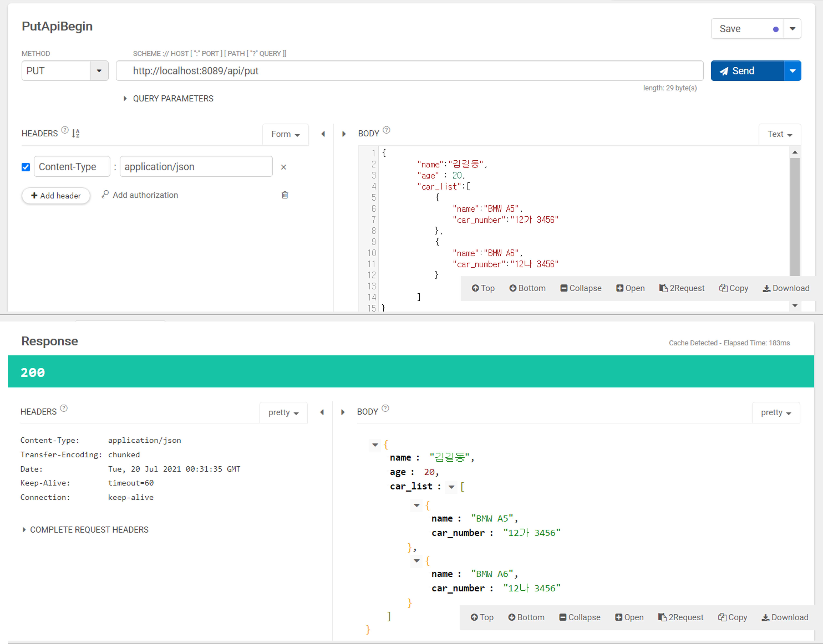Click line 2 name field in request body
The height and width of the screenshot is (644, 823).
452,164
